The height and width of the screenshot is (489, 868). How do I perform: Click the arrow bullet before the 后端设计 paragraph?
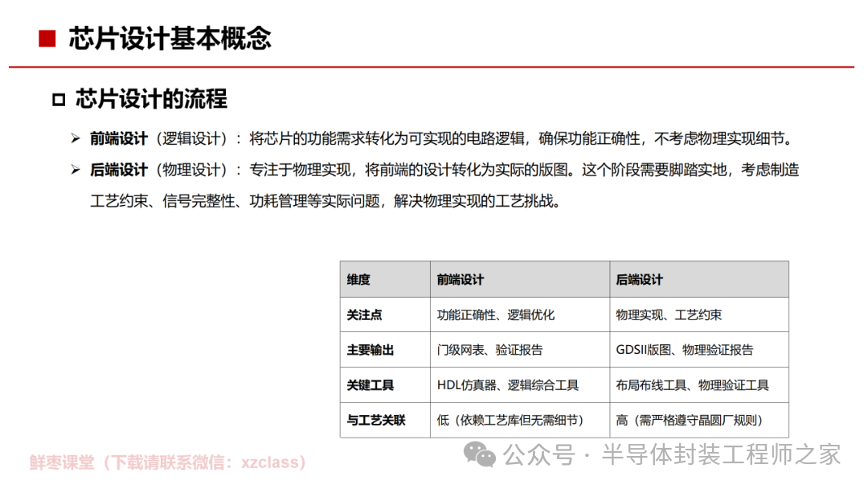click(75, 170)
